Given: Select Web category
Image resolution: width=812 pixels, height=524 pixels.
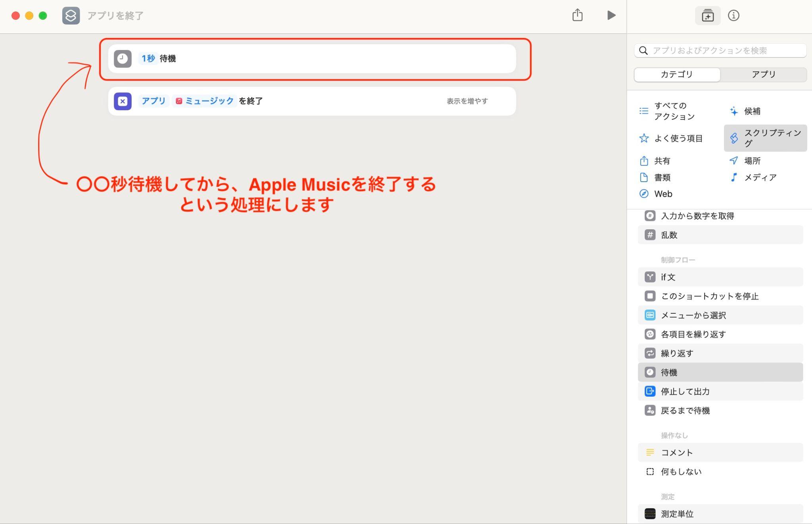Looking at the screenshot, I should click(x=656, y=194).
